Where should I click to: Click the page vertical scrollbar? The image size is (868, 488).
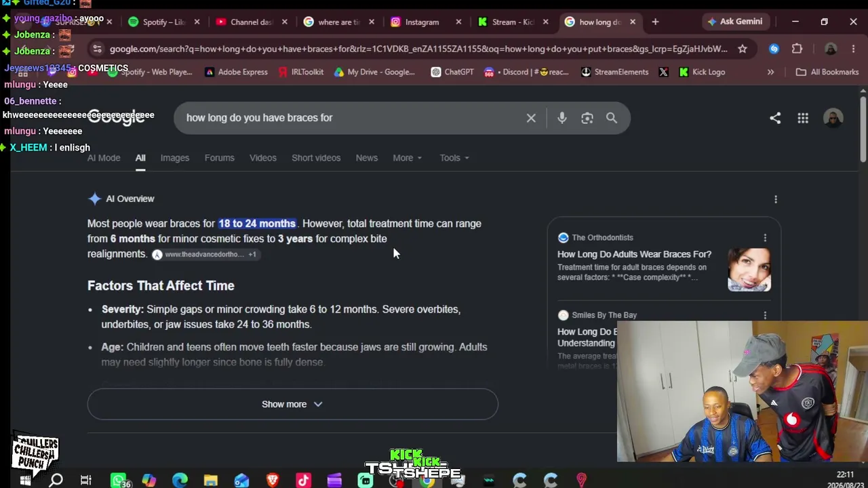863,129
